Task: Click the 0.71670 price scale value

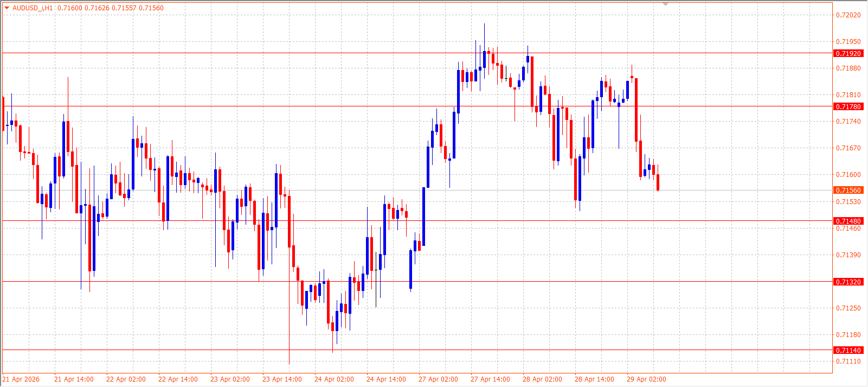Action: 848,148
